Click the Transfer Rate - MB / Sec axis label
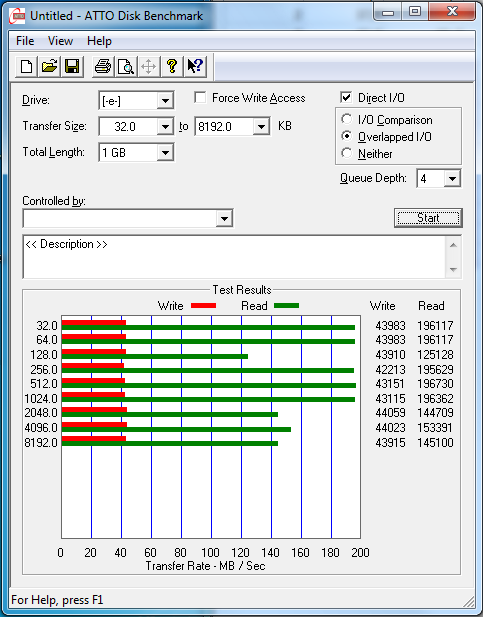 pos(205,566)
